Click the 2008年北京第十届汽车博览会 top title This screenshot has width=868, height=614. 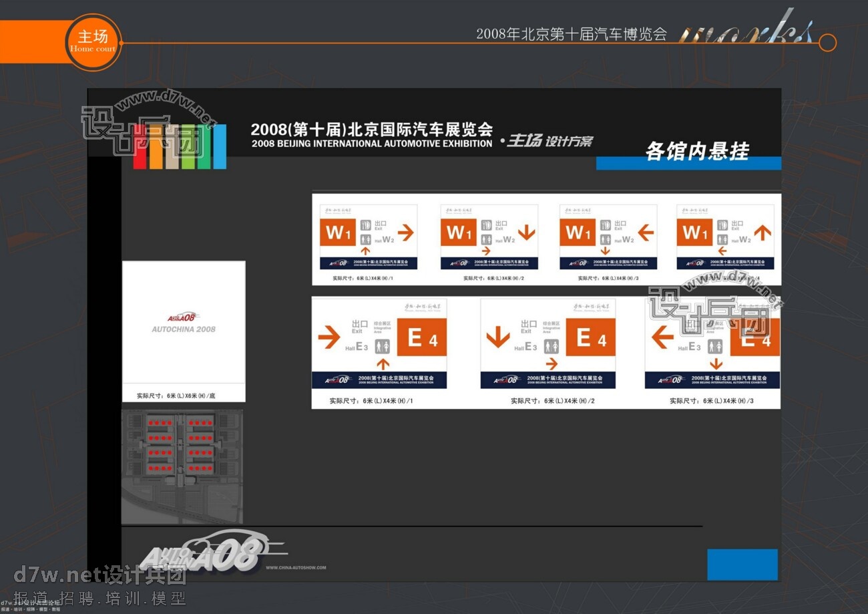pos(572,34)
